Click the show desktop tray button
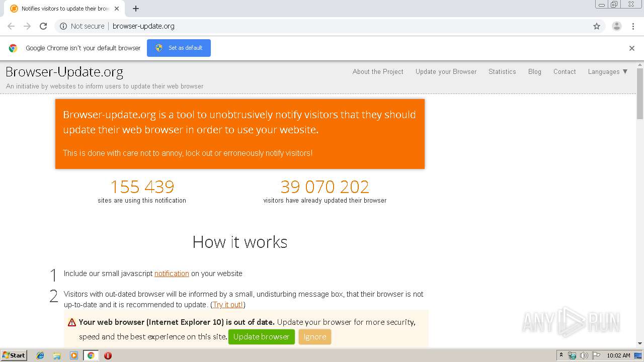 click(638, 355)
